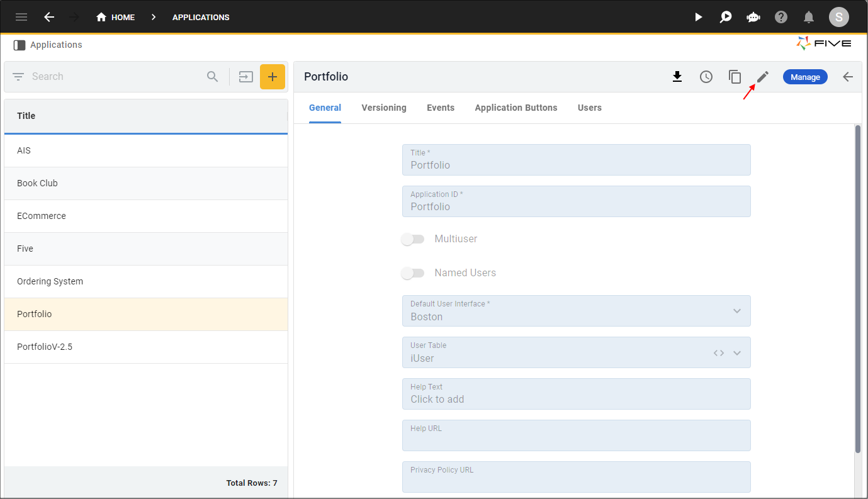868x499 pixels.
Task: Open the history clock icon
Action: tap(706, 77)
